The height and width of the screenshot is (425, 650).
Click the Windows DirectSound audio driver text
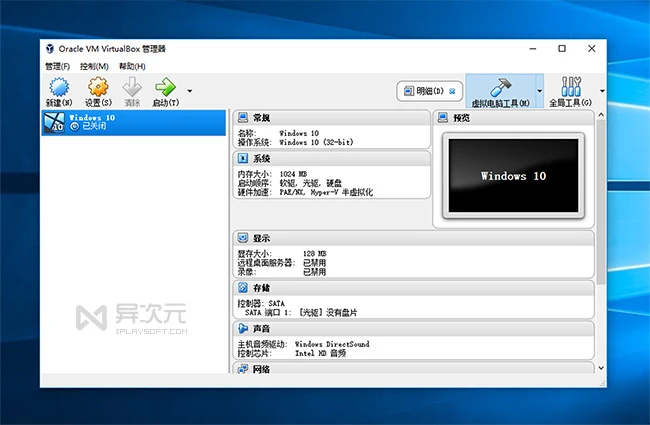coord(332,344)
